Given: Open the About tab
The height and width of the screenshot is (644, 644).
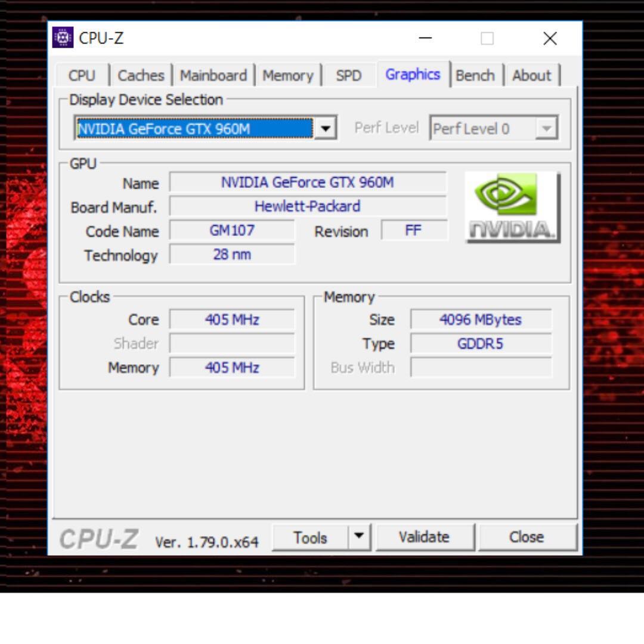Looking at the screenshot, I should tap(531, 75).
